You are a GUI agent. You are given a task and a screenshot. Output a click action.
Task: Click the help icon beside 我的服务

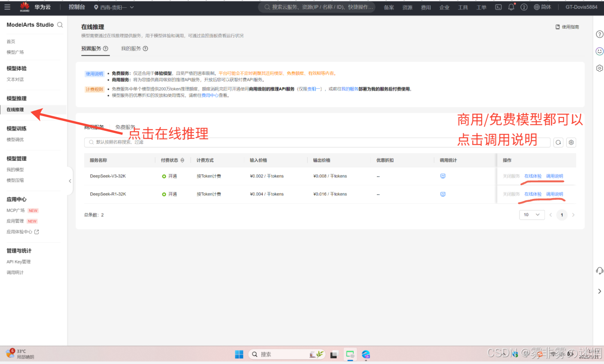(x=146, y=49)
